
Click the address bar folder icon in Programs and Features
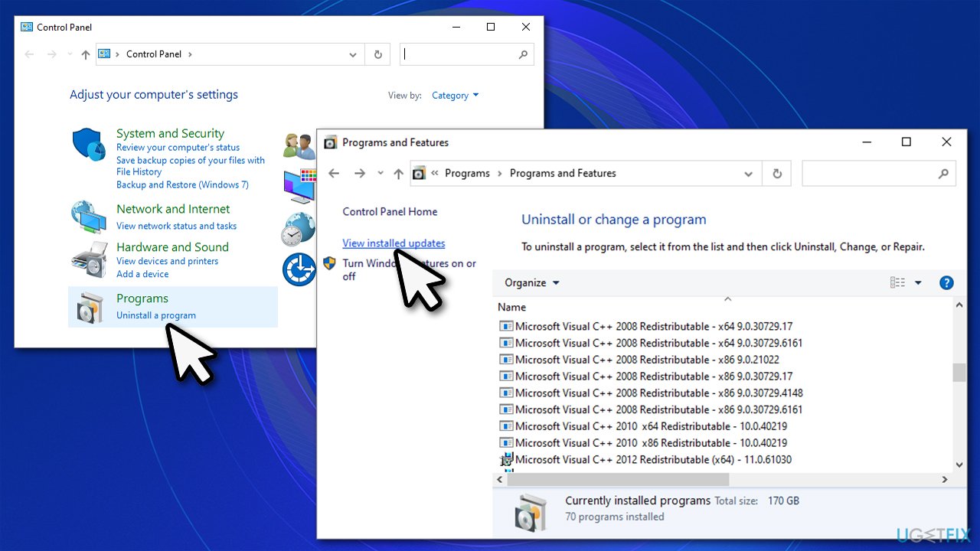(419, 174)
